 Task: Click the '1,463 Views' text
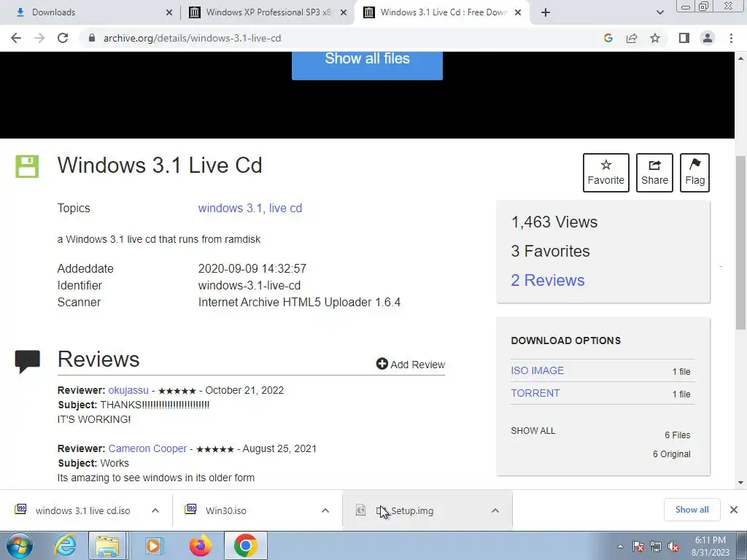point(554,222)
